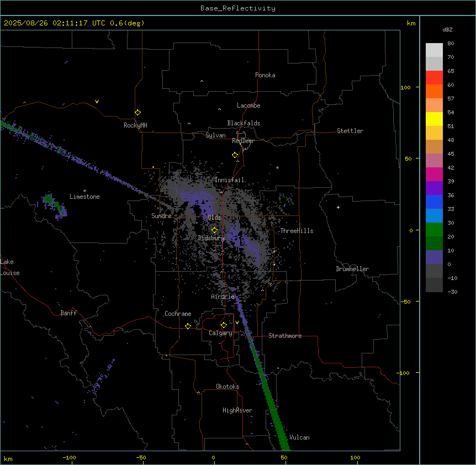Click the yellow marker between Olds and Didsbury

[x=215, y=230]
